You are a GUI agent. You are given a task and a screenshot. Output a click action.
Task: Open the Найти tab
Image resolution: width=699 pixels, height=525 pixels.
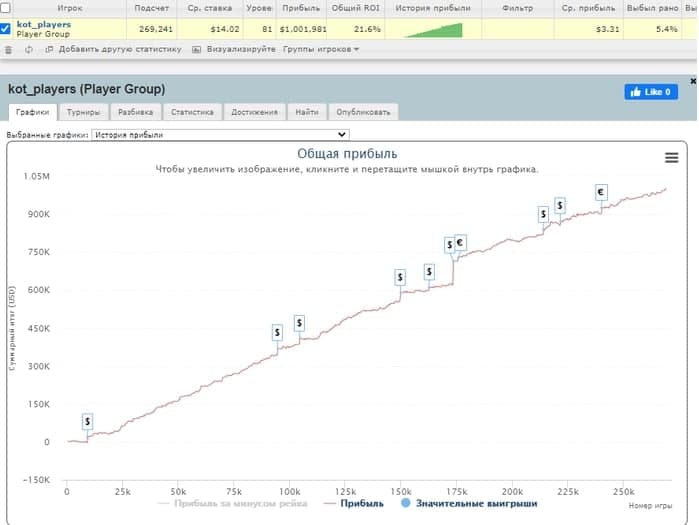coord(307,112)
